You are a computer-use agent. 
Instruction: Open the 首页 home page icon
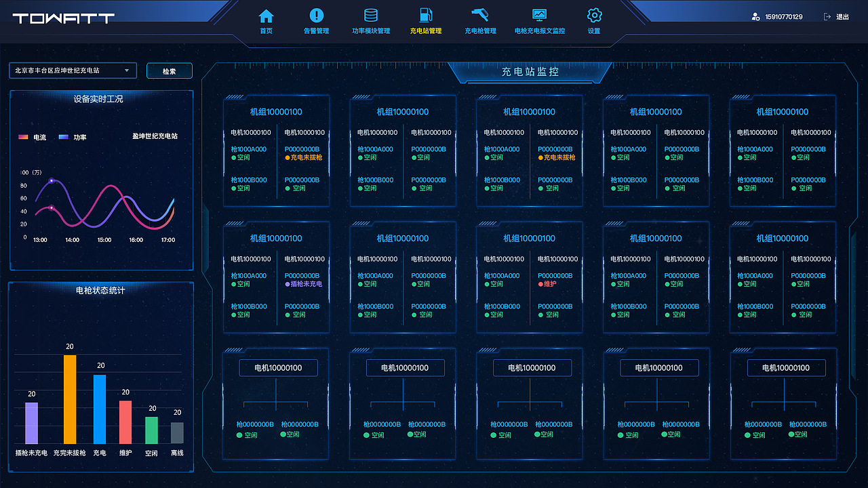tap(265, 20)
